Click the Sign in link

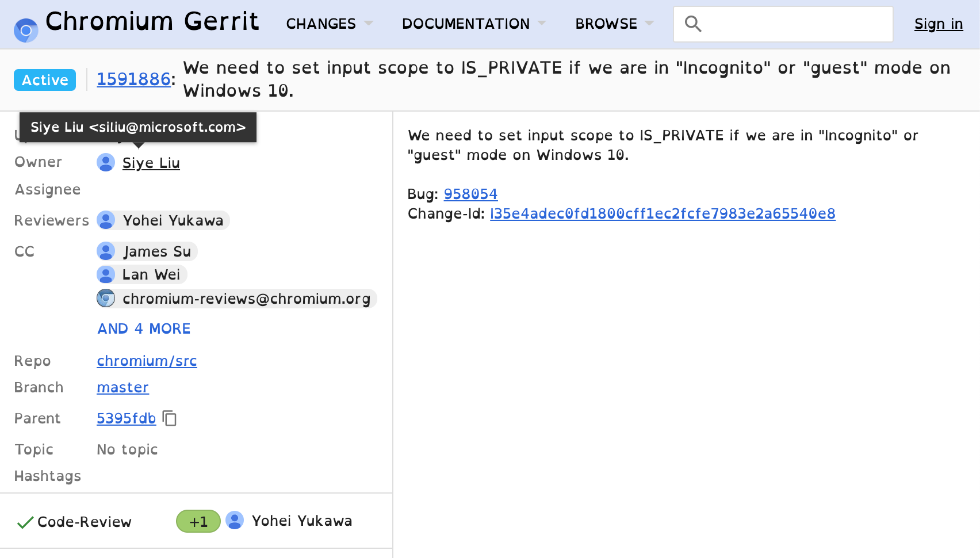click(938, 24)
